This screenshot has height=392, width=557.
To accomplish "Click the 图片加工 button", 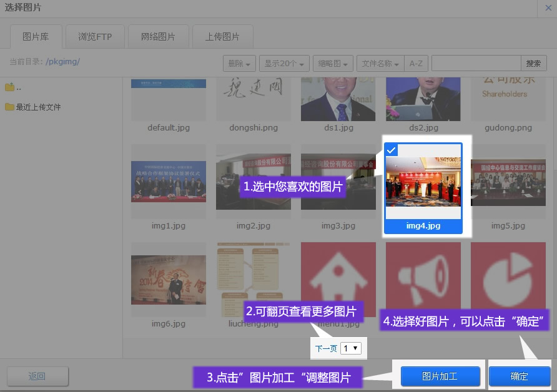I will [440, 376].
